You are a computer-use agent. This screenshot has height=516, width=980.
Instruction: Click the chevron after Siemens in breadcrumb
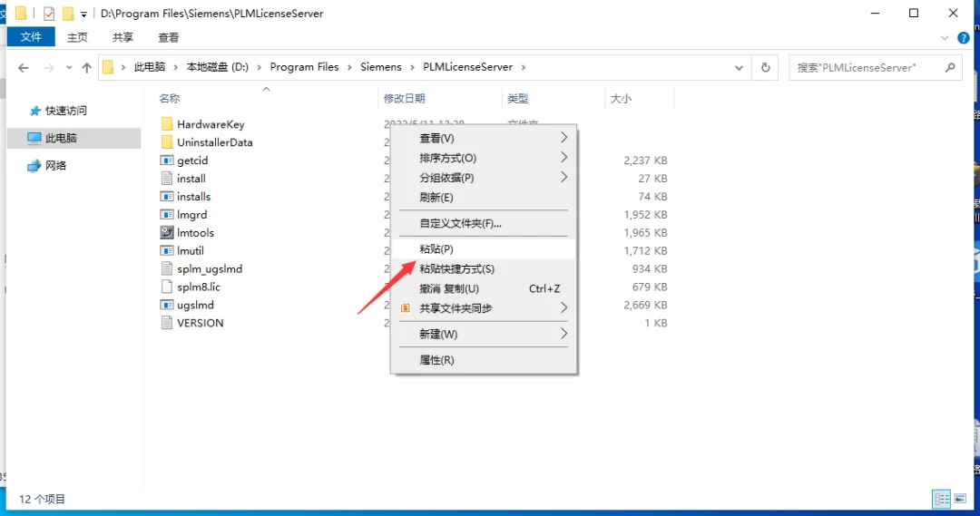(413, 67)
